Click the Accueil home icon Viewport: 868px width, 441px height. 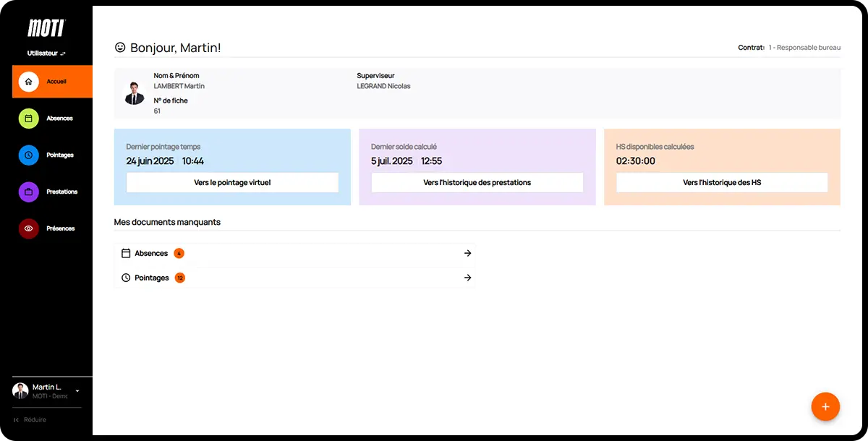pyautogui.click(x=28, y=82)
